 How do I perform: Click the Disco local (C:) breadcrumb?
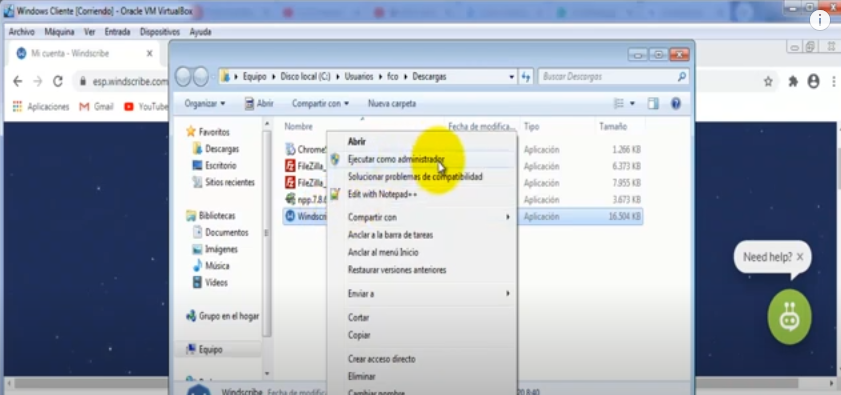coord(305,77)
